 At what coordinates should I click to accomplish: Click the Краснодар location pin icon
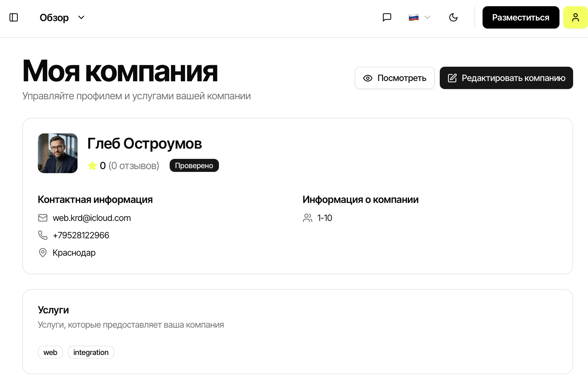43,253
